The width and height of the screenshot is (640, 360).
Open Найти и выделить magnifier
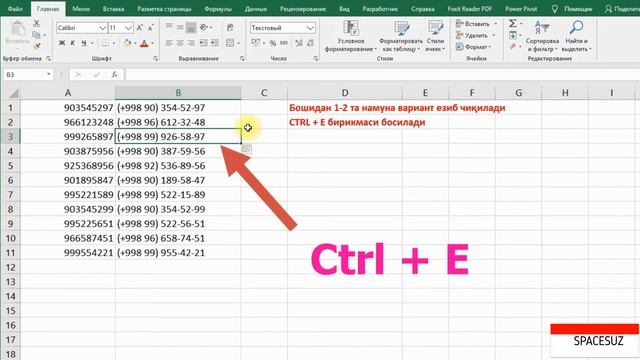pyautogui.click(x=576, y=36)
